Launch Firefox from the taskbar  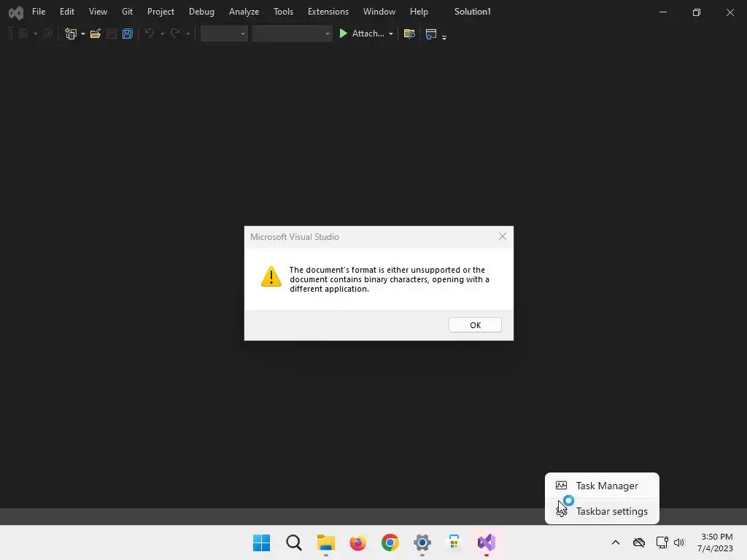(357, 542)
